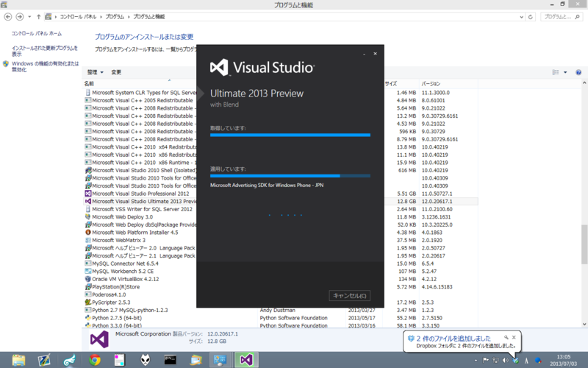Viewport: 588px width, 368px height.
Task: Select Python 2.7.5 (64-bit) row
Action: pyautogui.click(x=280, y=318)
